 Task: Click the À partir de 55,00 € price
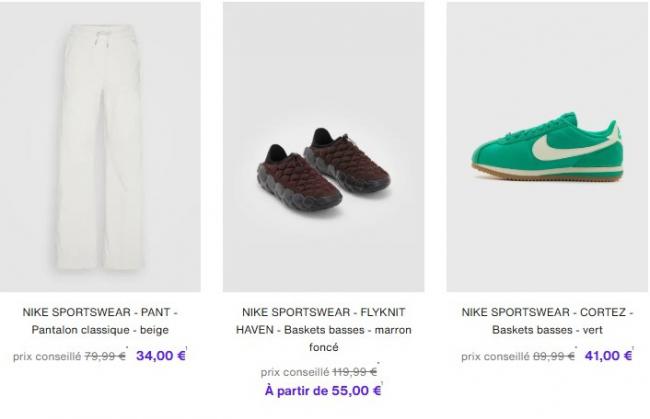click(x=323, y=390)
